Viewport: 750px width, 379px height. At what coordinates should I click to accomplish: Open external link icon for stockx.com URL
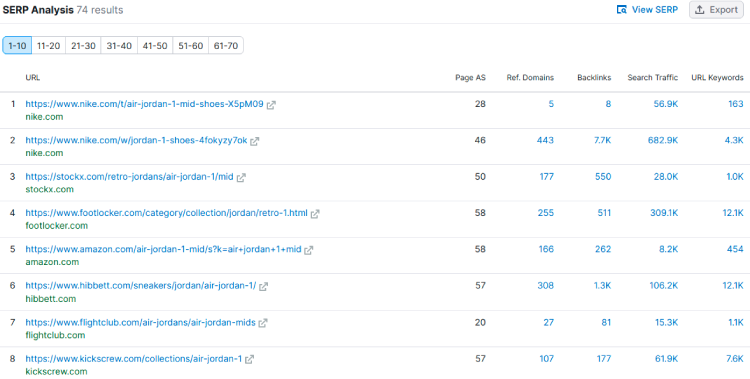coord(241,178)
